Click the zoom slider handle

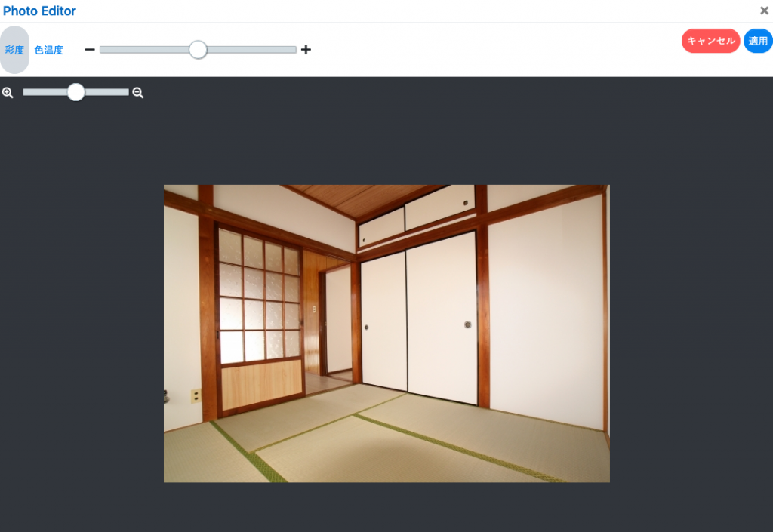click(x=75, y=92)
